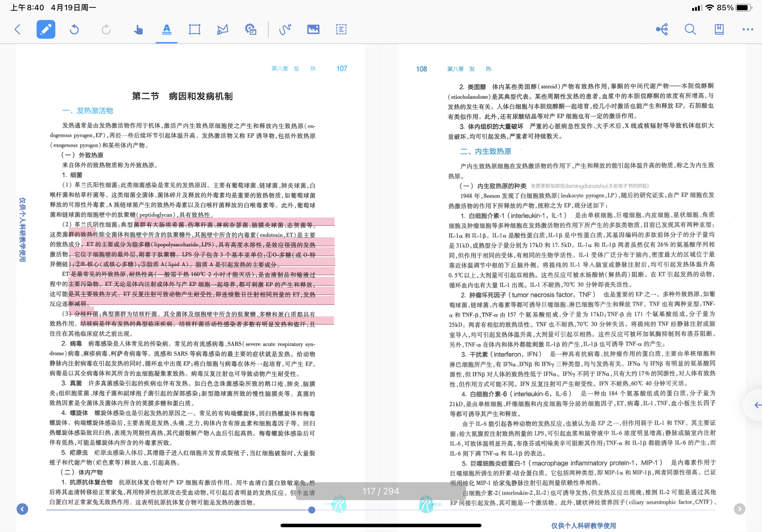This screenshot has width=762, height=532.
Task: Redo the annotation action
Action: 106,29
